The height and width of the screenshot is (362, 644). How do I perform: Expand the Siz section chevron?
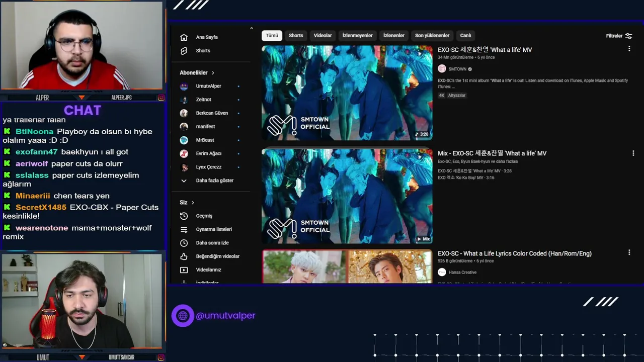[193, 203]
